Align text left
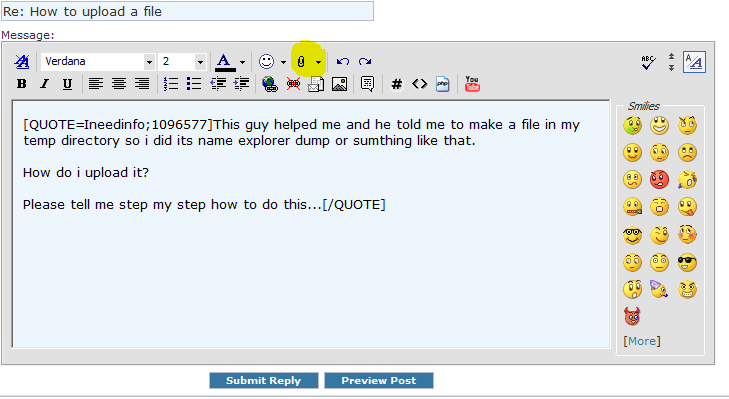This screenshot has height=399, width=729. pos(96,84)
